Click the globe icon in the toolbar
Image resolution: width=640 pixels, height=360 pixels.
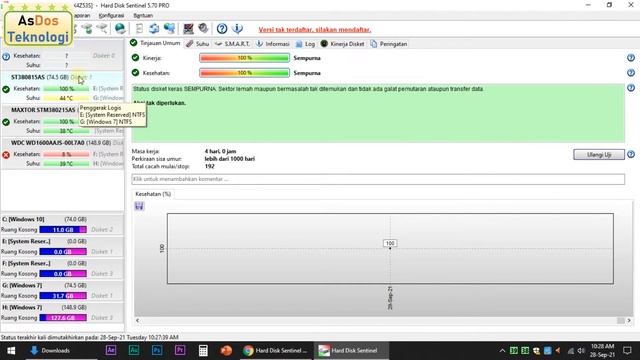tap(120, 28)
